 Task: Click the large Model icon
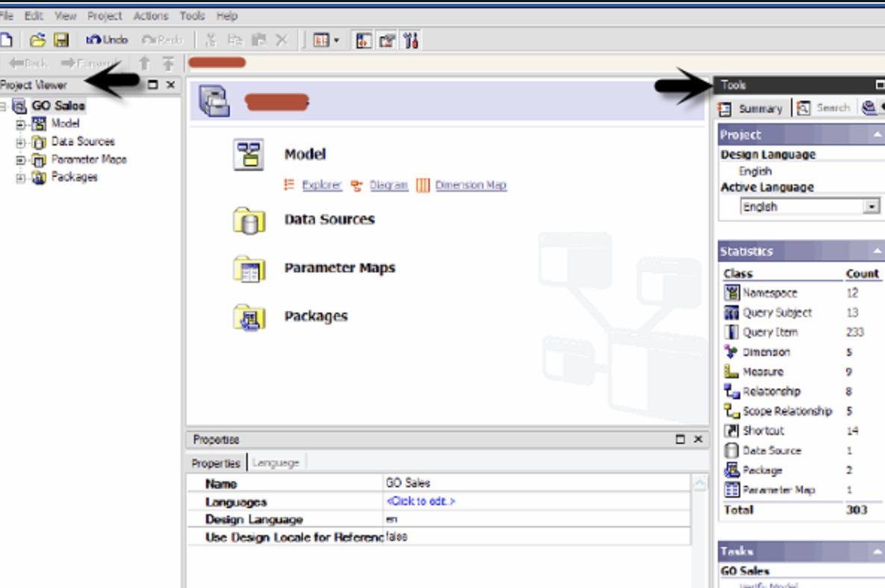[x=248, y=155]
